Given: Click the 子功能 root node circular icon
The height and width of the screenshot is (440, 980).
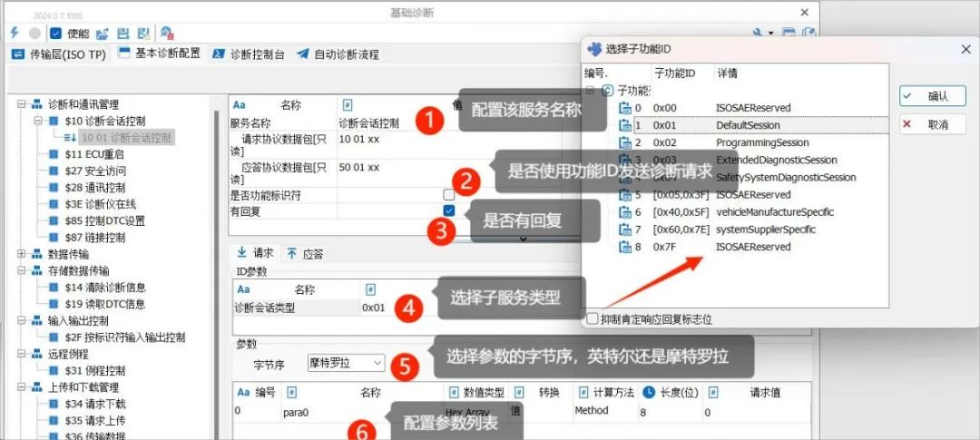Looking at the screenshot, I should click(607, 91).
